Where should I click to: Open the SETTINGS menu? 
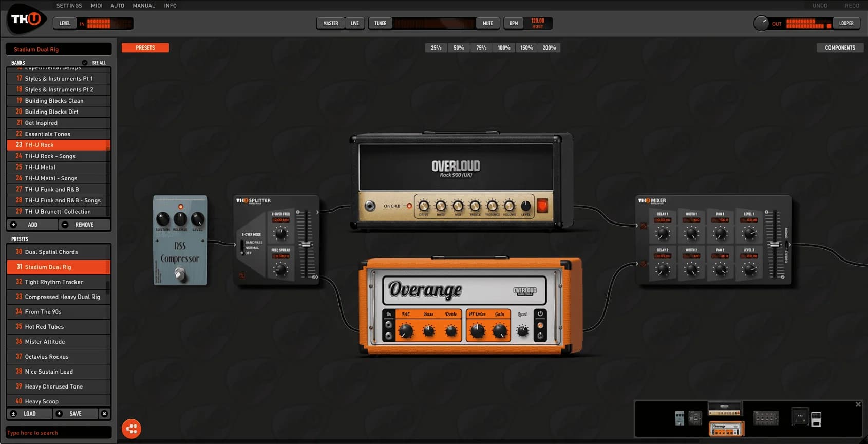pos(69,6)
